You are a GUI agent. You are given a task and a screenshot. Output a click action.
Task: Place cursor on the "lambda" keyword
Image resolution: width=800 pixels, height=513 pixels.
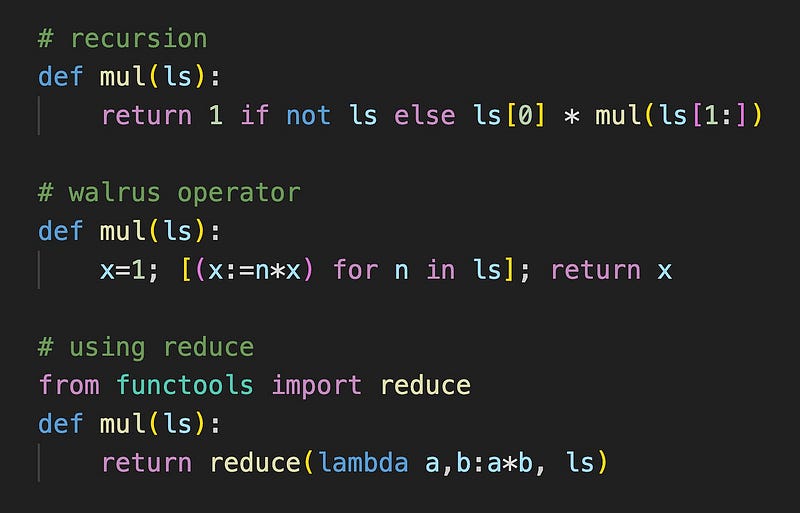point(363,462)
